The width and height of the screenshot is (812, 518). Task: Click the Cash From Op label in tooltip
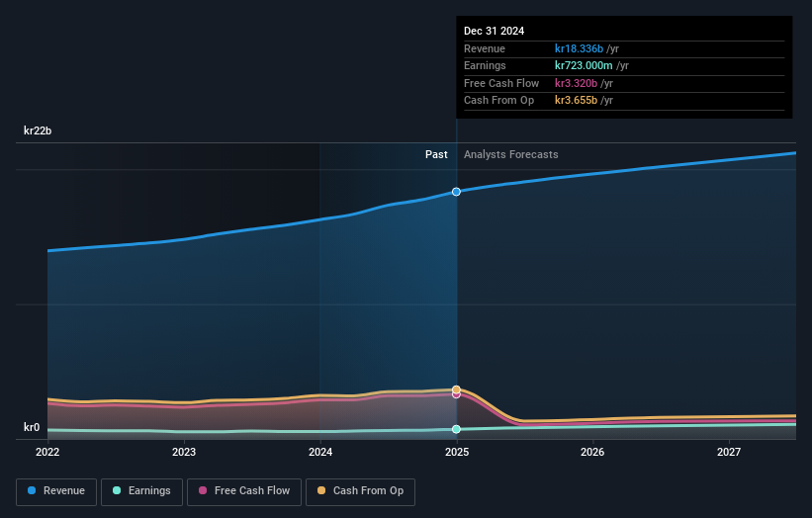498,101
